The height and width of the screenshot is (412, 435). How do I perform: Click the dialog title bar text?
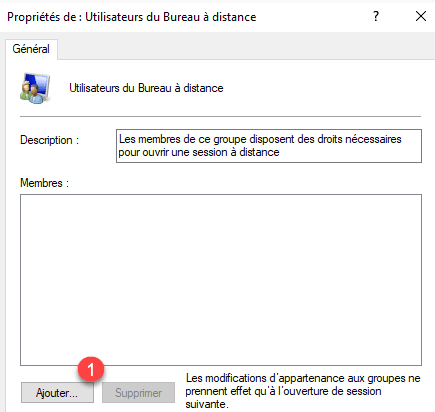click(132, 17)
